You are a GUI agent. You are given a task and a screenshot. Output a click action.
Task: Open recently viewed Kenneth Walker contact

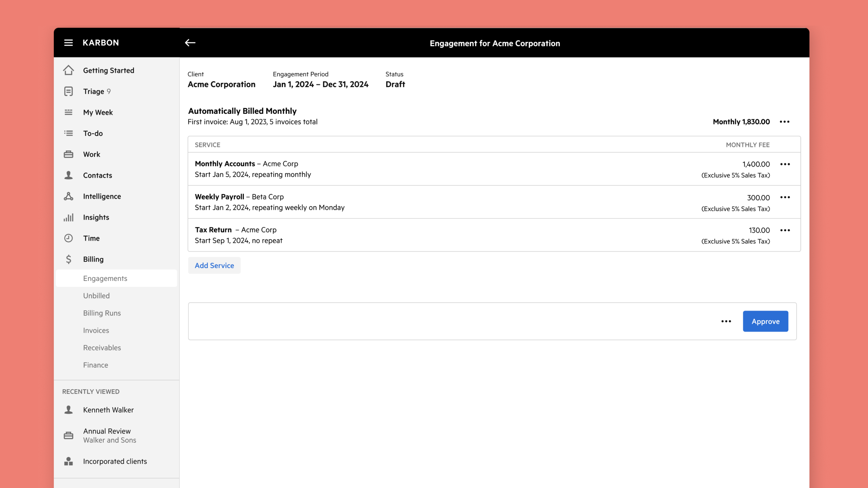click(x=108, y=410)
